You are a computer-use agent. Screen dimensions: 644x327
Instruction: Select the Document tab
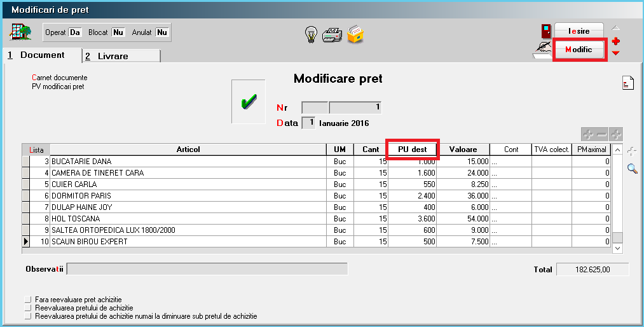(42, 55)
